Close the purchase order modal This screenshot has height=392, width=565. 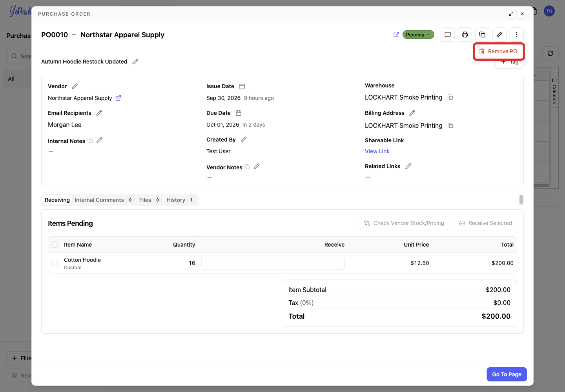[522, 14]
